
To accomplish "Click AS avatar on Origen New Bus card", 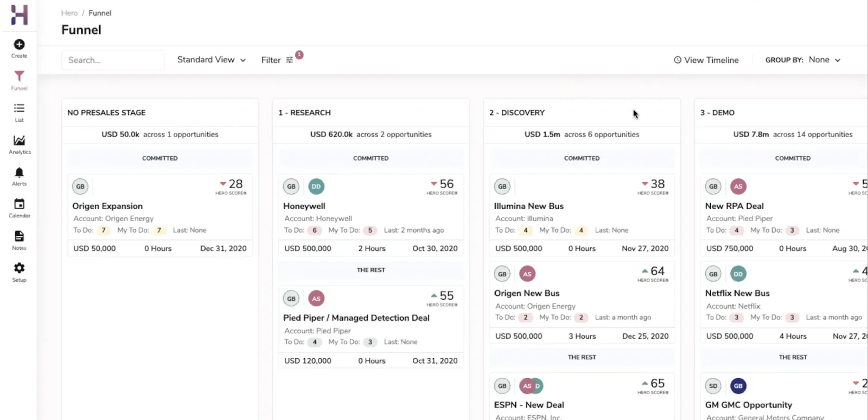I will tap(527, 274).
